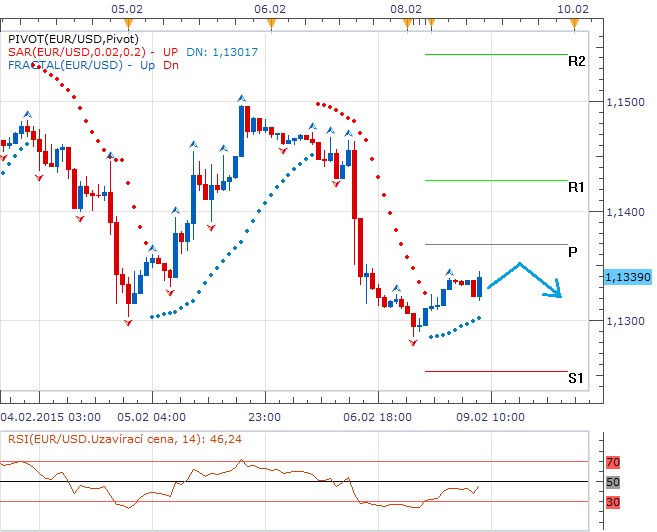Select the gray P pivot line
This screenshot has height=532, width=657.
[496, 244]
